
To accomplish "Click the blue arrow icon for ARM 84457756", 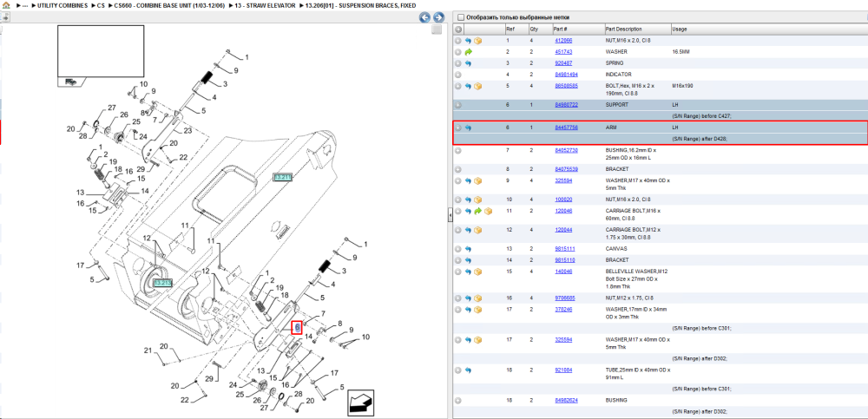I will (468, 128).
